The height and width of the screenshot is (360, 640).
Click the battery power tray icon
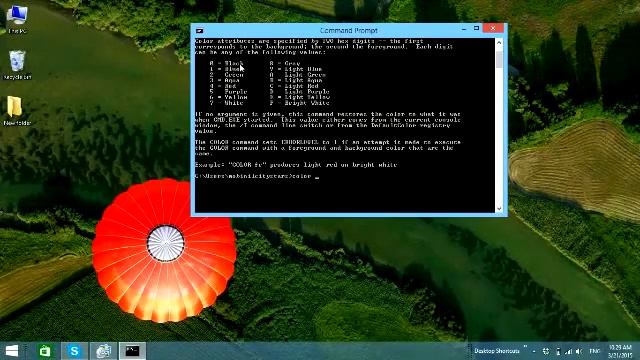[x=558, y=351]
